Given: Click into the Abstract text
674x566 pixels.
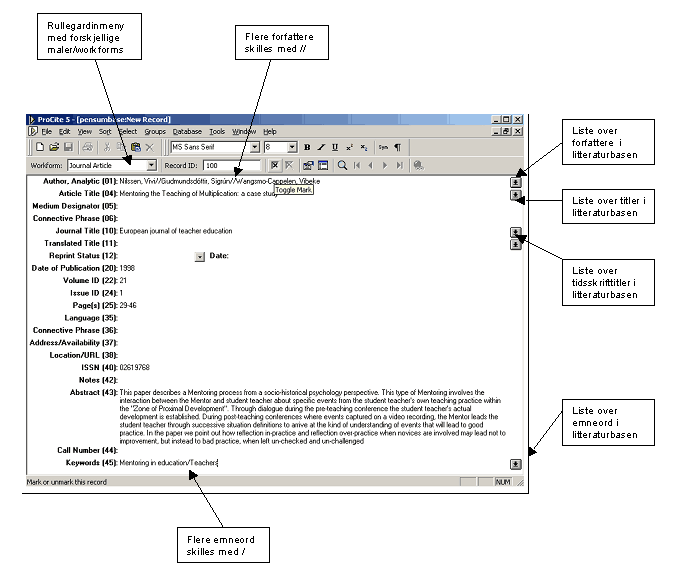Looking at the screenshot, I should coord(312,417).
